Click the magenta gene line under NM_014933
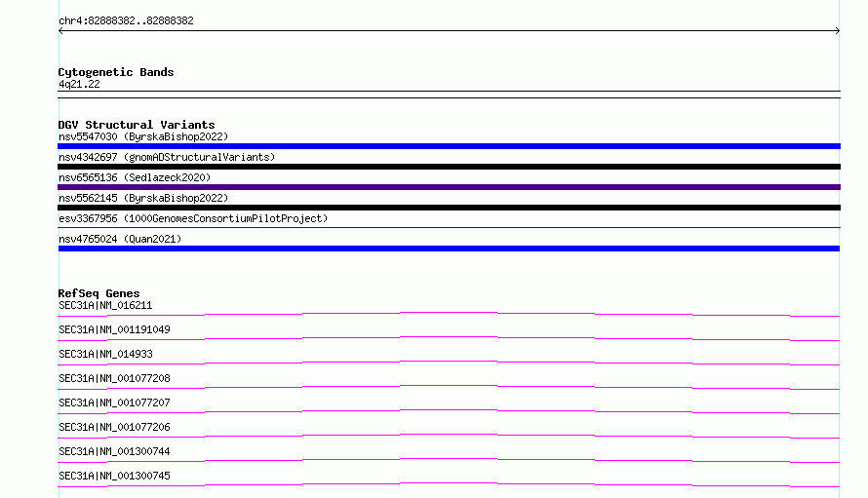 [x=449, y=363]
